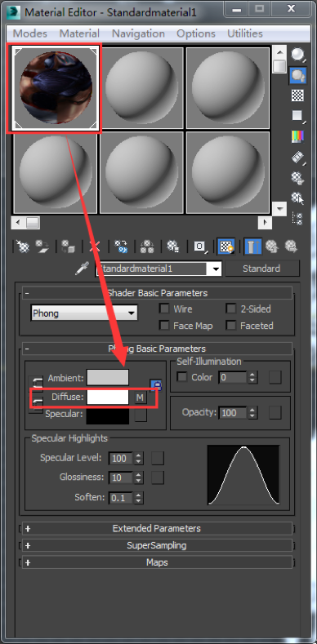Open the Phong shader type dropdown
The image size is (317, 644).
coord(84,313)
